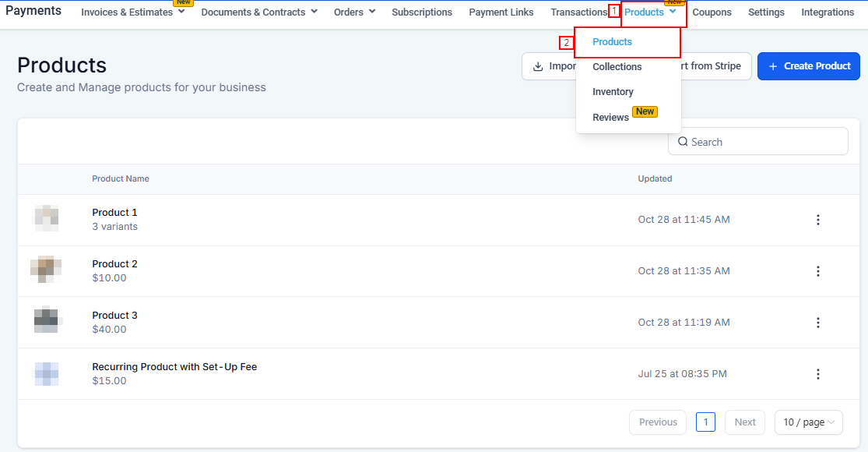
Task: Click the Recurring Product thumbnail image
Action: point(47,374)
